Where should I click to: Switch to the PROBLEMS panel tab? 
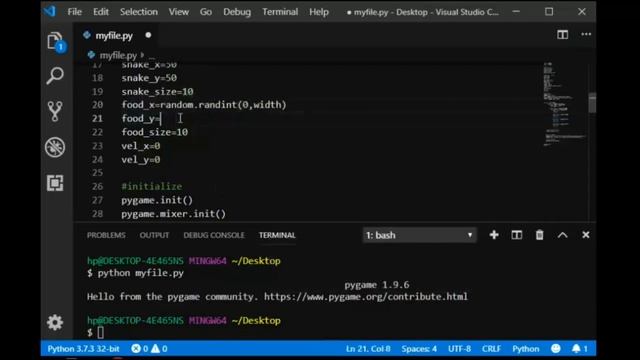106,235
